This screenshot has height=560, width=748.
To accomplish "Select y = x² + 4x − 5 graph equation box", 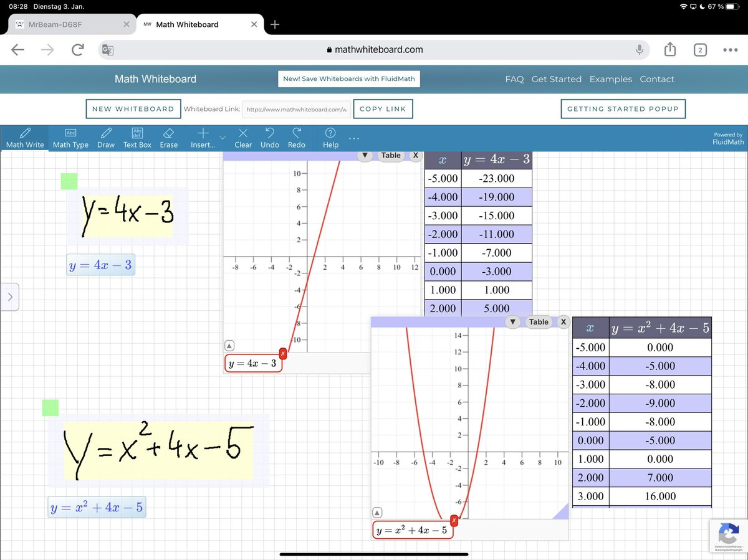I will (x=413, y=530).
